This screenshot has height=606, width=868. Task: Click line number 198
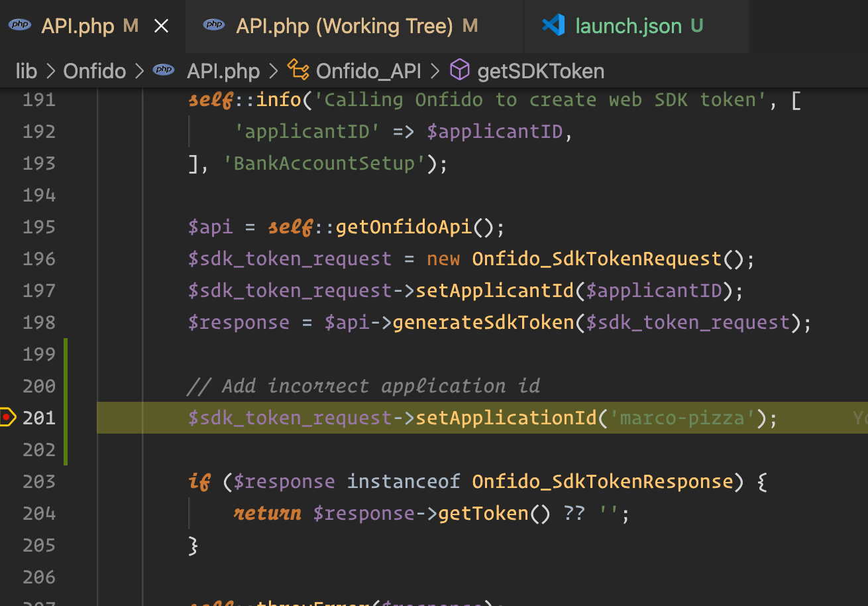39,323
